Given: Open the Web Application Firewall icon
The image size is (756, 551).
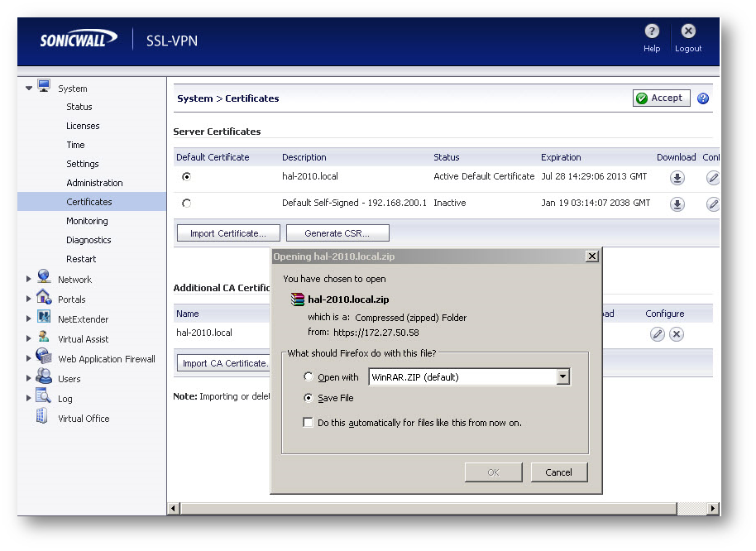Looking at the screenshot, I should 44,357.
